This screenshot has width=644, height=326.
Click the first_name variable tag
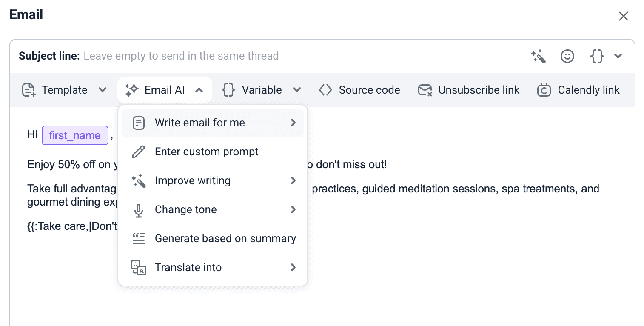tap(75, 136)
